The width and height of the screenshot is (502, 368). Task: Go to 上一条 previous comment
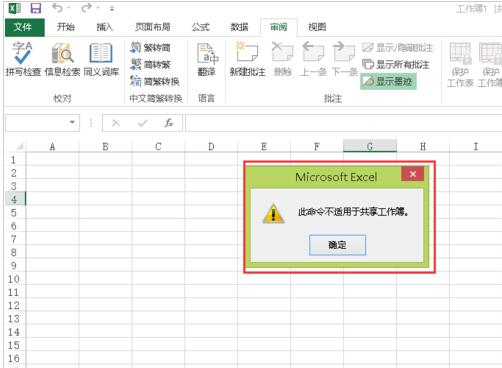(x=313, y=59)
